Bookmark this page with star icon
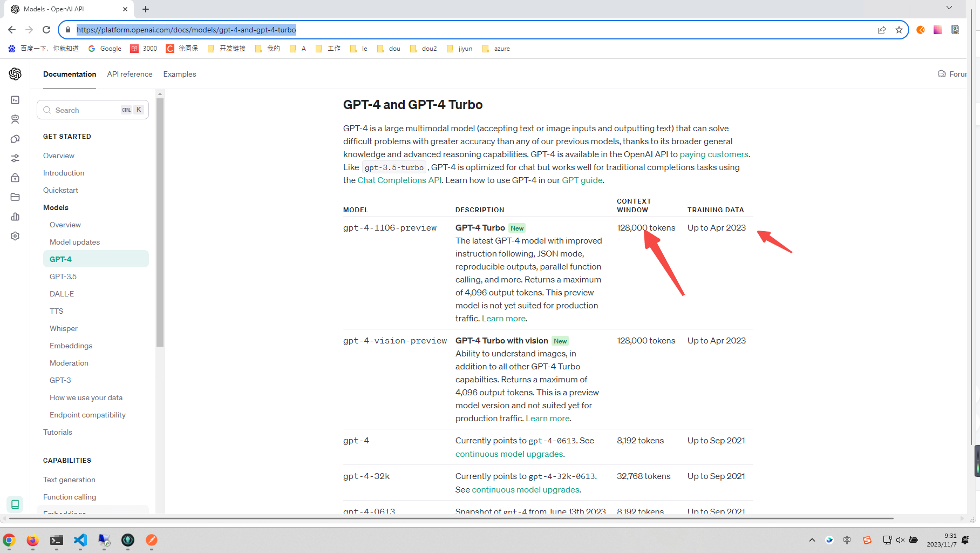The image size is (980, 553). click(x=899, y=30)
